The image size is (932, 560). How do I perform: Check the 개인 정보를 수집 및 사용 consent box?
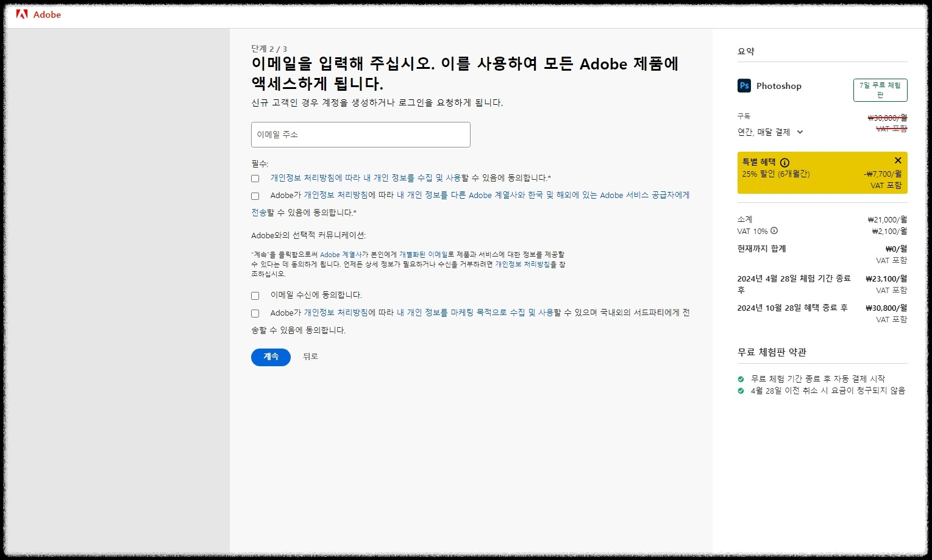pos(255,179)
